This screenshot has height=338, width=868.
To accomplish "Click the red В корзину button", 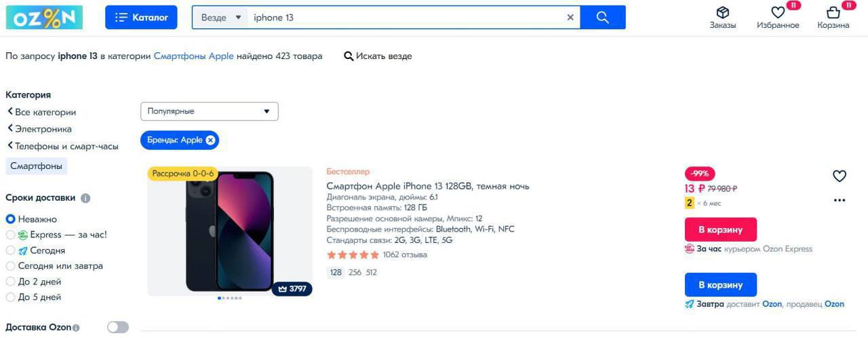I will 720,229.
